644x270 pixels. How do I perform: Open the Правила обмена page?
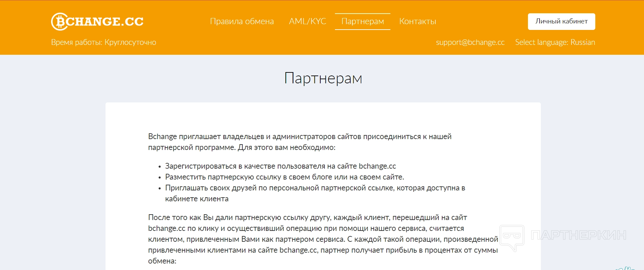tap(242, 21)
